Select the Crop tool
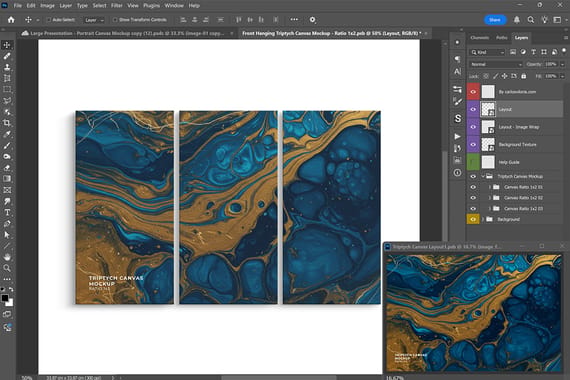Image resolution: width=570 pixels, height=380 pixels. point(7,123)
